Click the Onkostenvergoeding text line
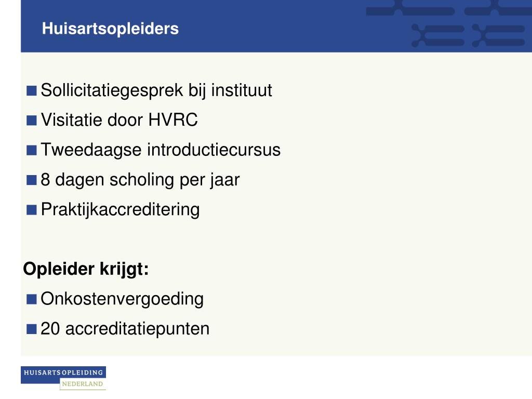Screen dimensions: 532x399 pyautogui.click(x=122, y=299)
